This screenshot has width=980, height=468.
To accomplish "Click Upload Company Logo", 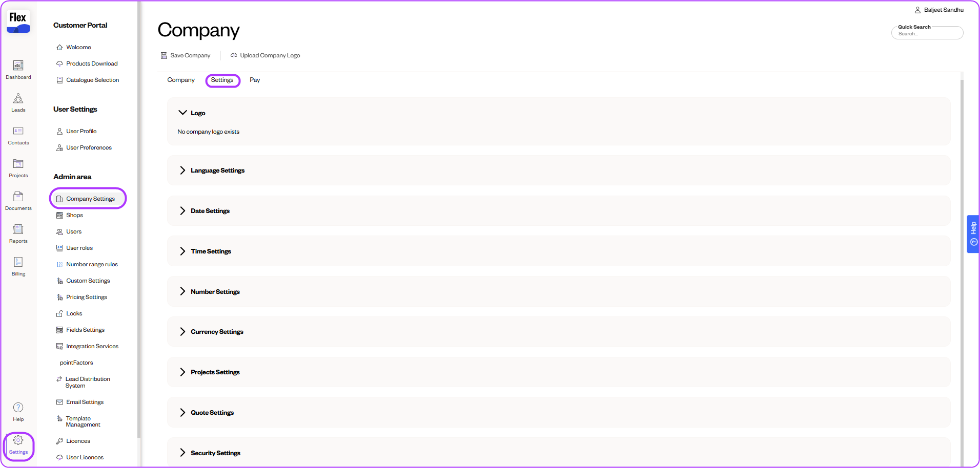I will (265, 55).
